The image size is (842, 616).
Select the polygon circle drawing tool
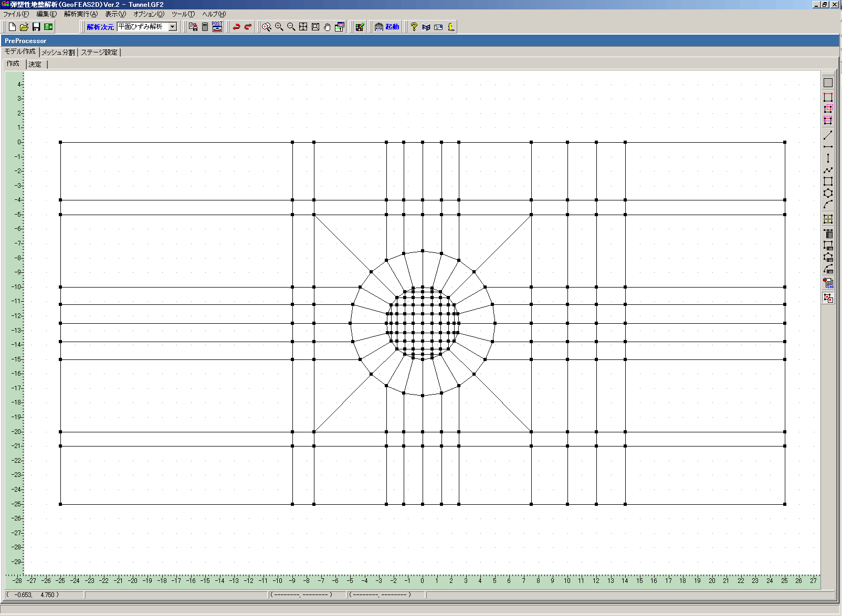pyautogui.click(x=828, y=193)
